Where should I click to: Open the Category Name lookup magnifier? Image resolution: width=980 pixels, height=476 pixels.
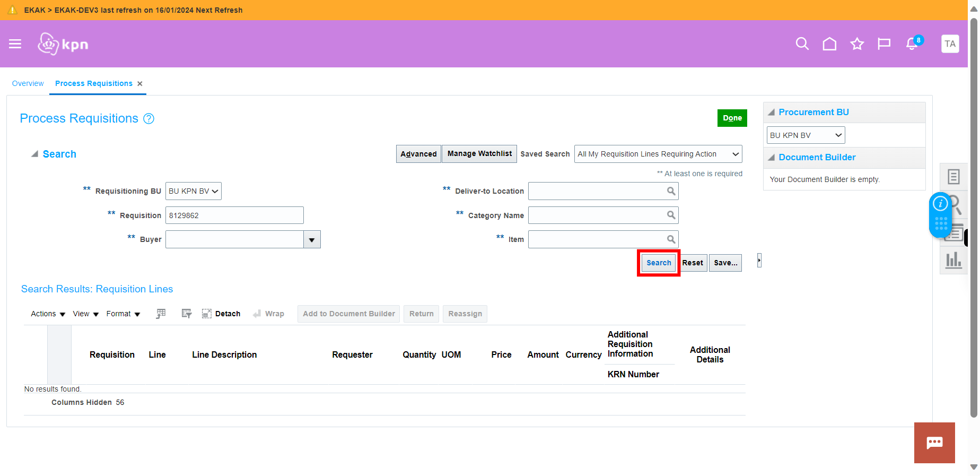(x=671, y=215)
